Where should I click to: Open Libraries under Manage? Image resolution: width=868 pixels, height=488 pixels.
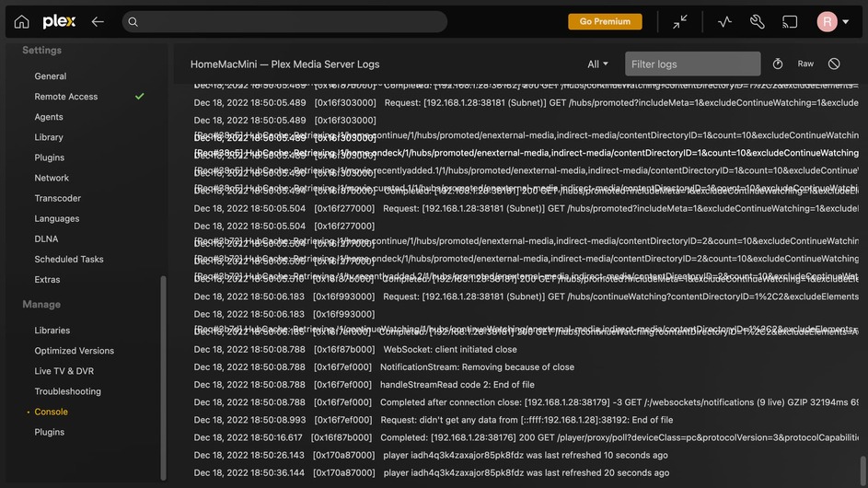pyautogui.click(x=52, y=331)
